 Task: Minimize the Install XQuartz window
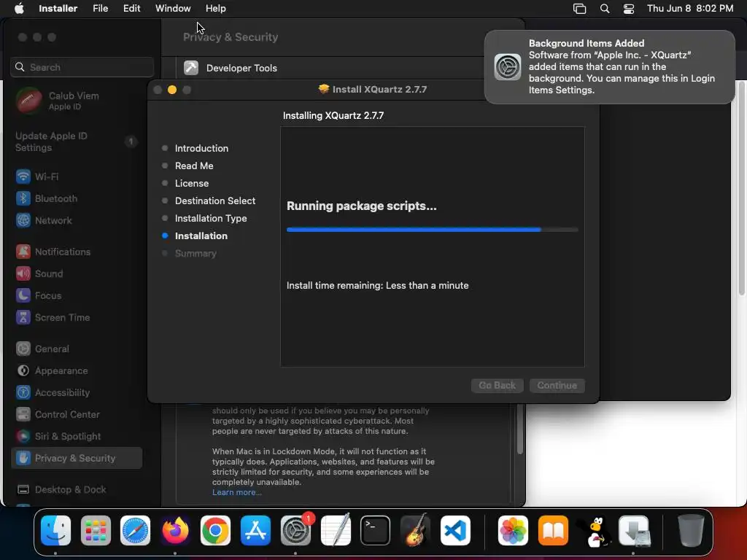tap(172, 90)
